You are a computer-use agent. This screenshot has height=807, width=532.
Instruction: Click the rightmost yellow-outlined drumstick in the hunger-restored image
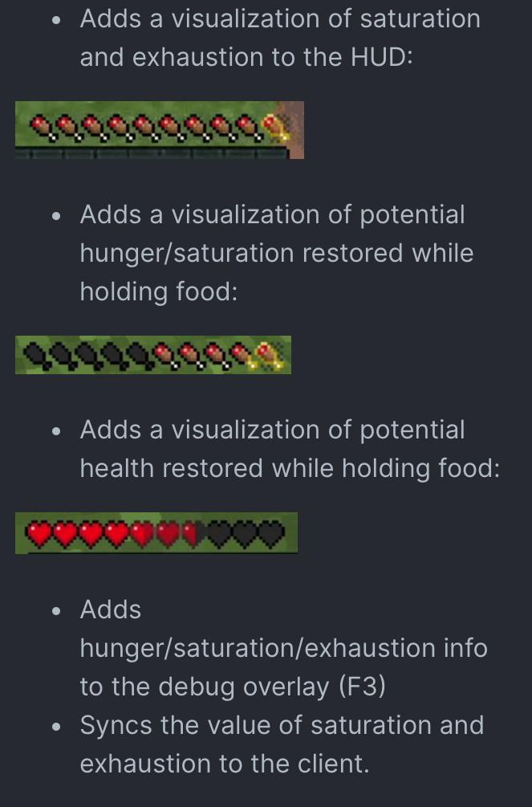tap(269, 356)
